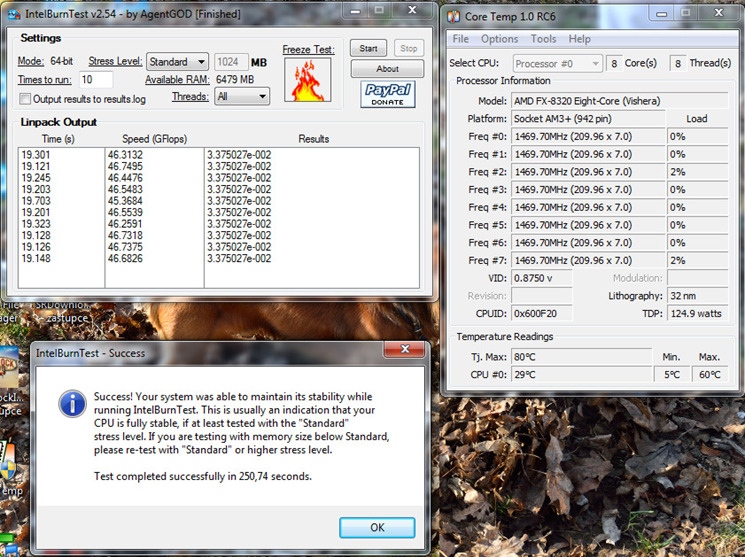Click the TDP value 124.9 watts
745x557 pixels.
click(697, 314)
